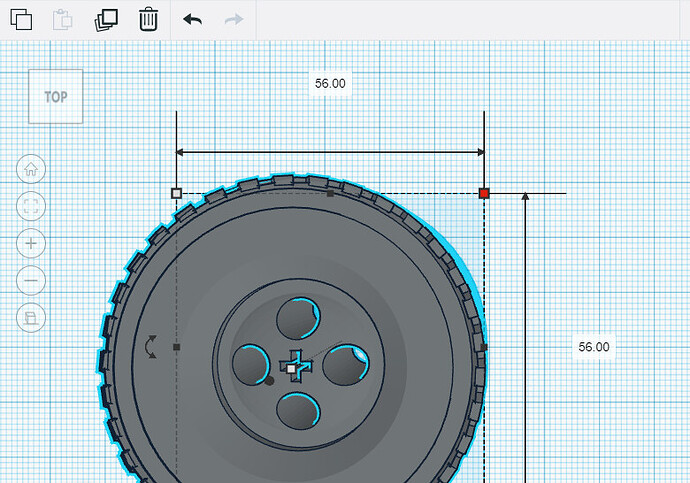The width and height of the screenshot is (690, 483).
Task: Click the black cone height handle near hub
Action: click(269, 381)
